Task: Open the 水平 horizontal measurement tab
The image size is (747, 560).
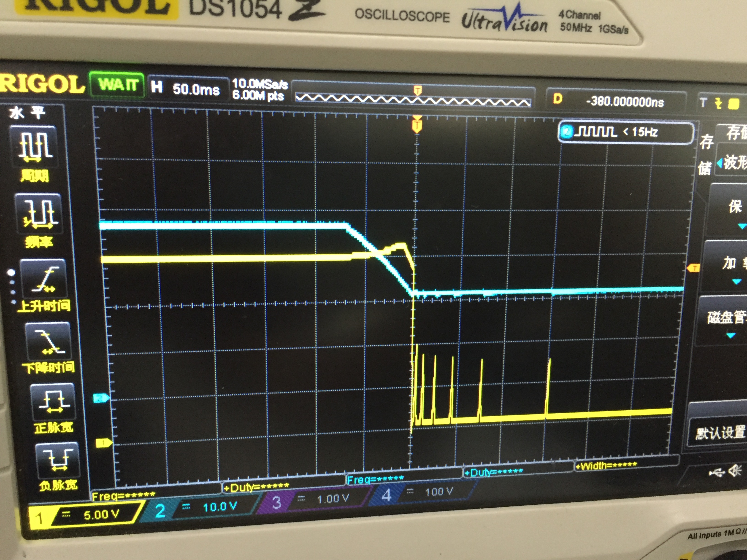Action: (x=27, y=112)
